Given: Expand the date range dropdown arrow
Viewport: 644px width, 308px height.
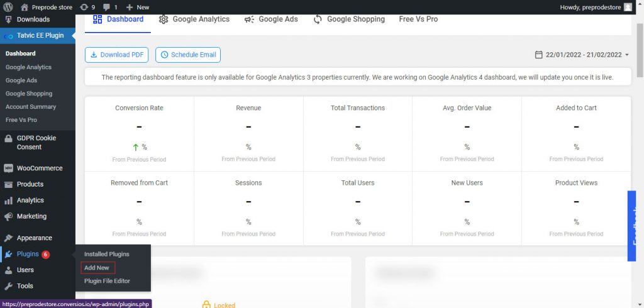Looking at the screenshot, I should pyautogui.click(x=627, y=55).
